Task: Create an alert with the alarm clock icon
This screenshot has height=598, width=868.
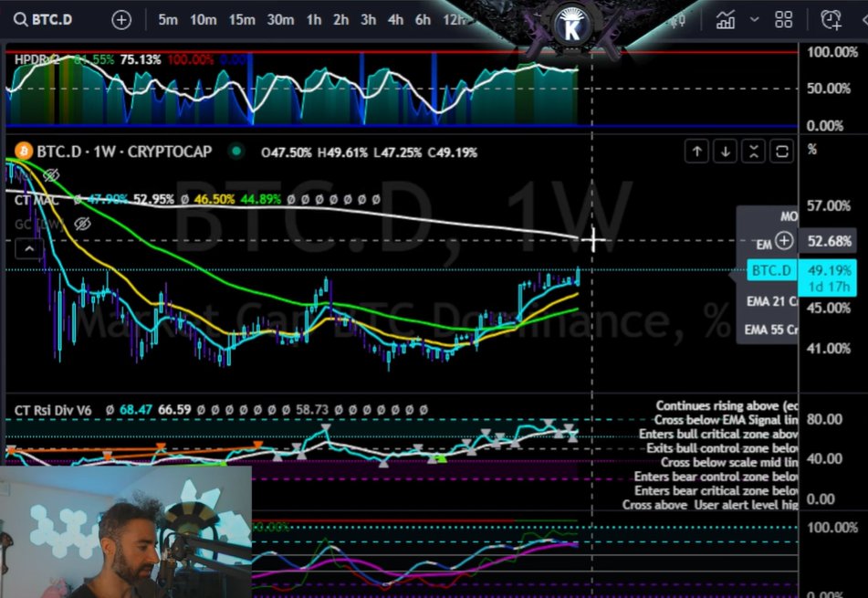Action: [831, 20]
